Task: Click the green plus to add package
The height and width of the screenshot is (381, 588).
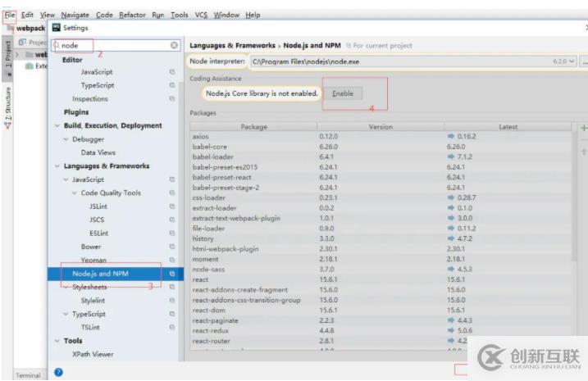Action: [x=583, y=128]
